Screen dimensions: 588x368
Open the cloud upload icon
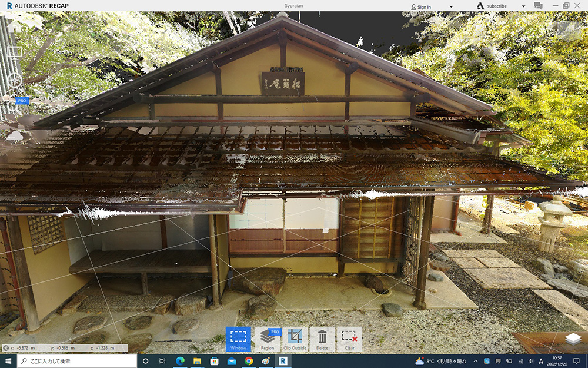coord(15,136)
